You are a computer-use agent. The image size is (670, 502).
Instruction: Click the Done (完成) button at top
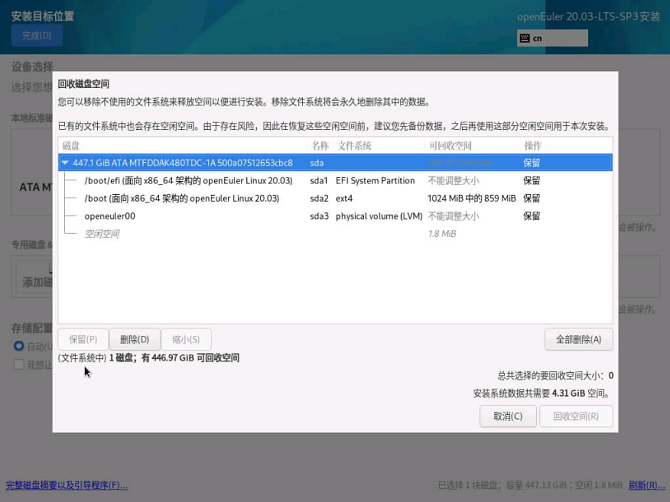pos(37,36)
